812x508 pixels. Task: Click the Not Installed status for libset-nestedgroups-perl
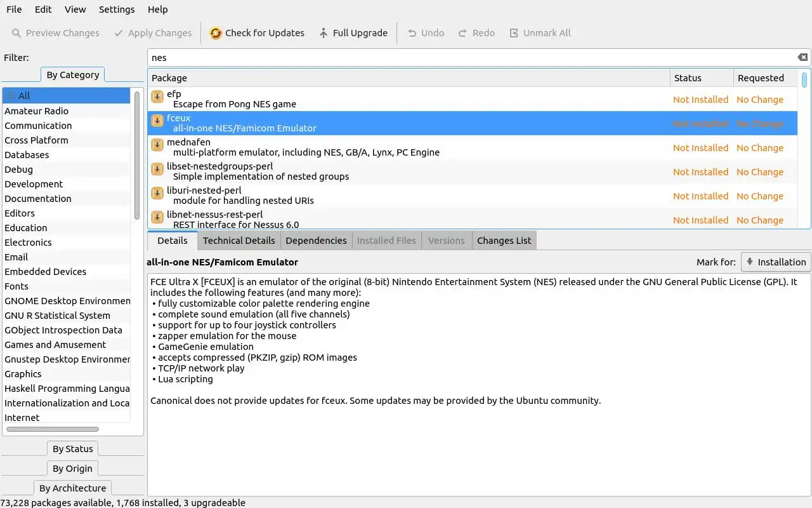(700, 172)
